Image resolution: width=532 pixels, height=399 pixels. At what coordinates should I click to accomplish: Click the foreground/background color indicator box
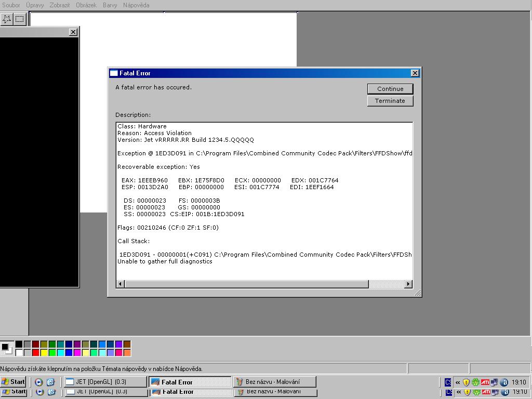7,349
